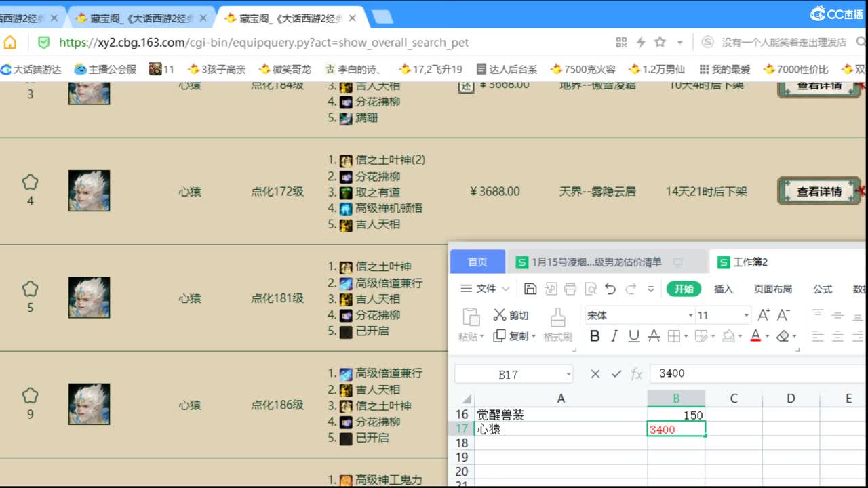868x488 pixels.
Task: Open pet avatar thumbnail of listing 9
Action: (89, 404)
